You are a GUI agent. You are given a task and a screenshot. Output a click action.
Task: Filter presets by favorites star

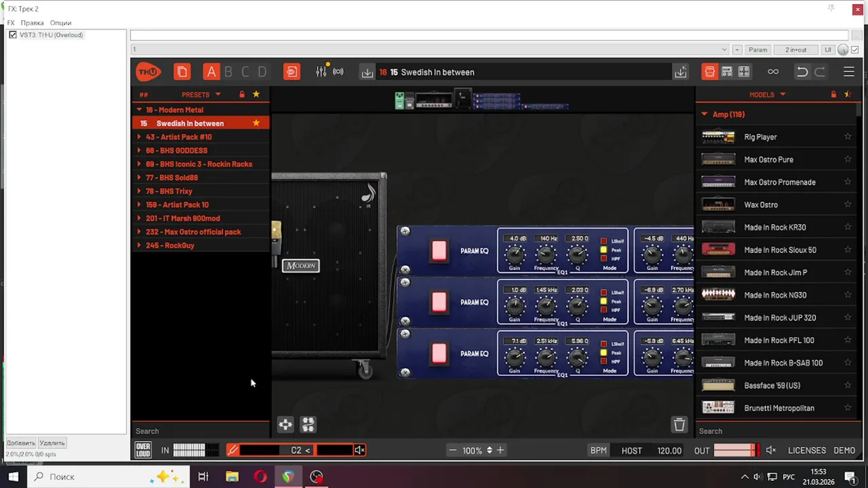[256, 94]
